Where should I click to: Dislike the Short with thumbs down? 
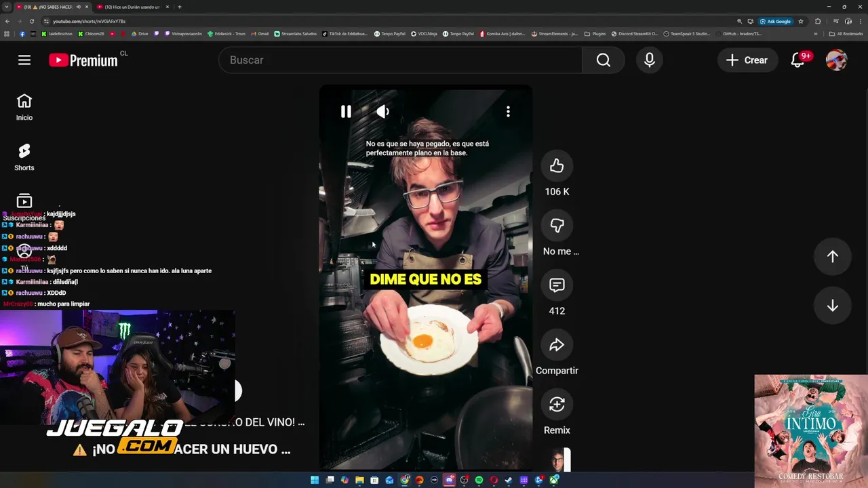[x=557, y=226]
